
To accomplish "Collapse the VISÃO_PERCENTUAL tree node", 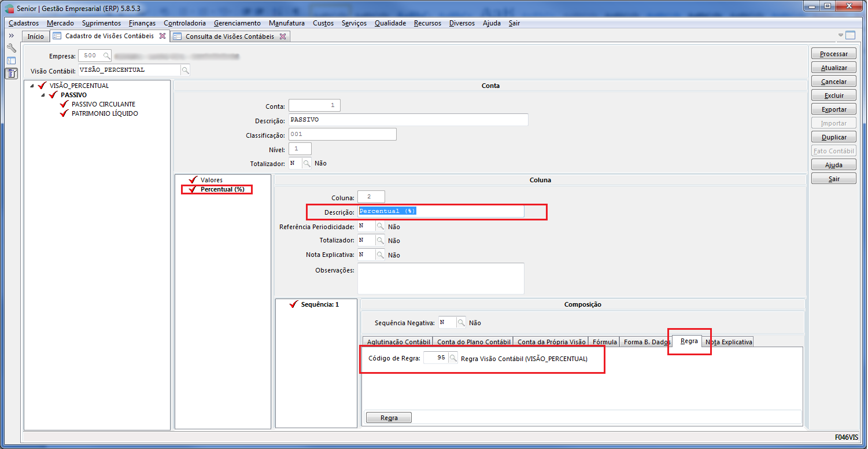I will [x=32, y=86].
